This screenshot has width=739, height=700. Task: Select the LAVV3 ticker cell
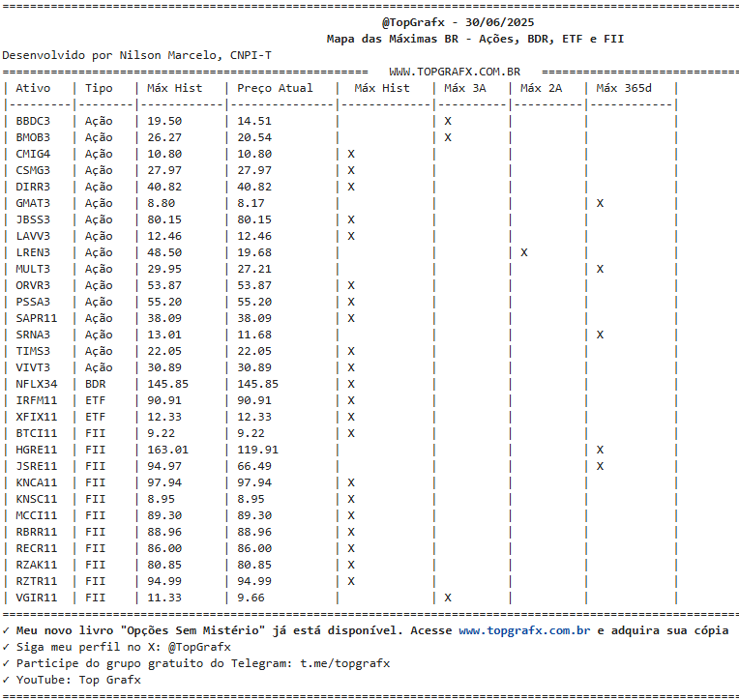pos(33,236)
